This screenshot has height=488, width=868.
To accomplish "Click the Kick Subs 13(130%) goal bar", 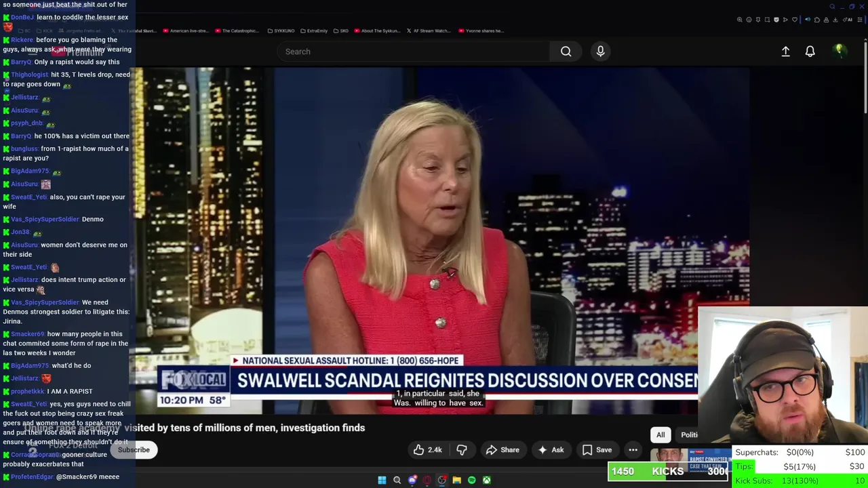I will [x=800, y=481].
